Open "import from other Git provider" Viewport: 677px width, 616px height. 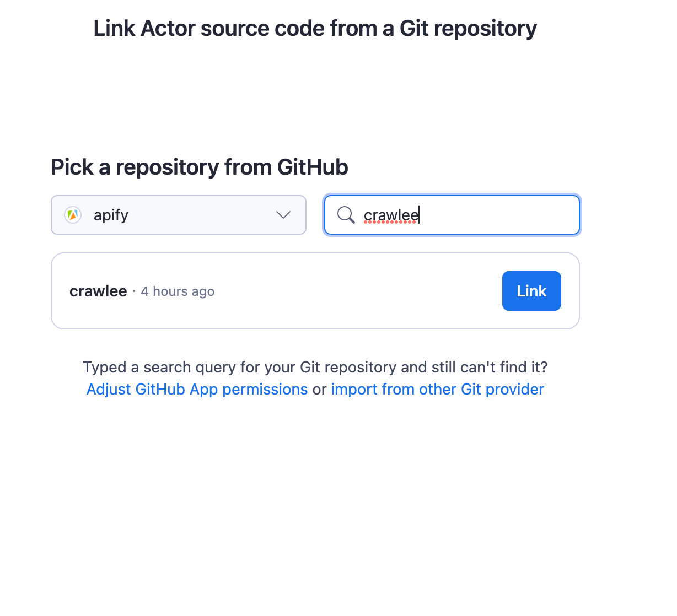(437, 389)
